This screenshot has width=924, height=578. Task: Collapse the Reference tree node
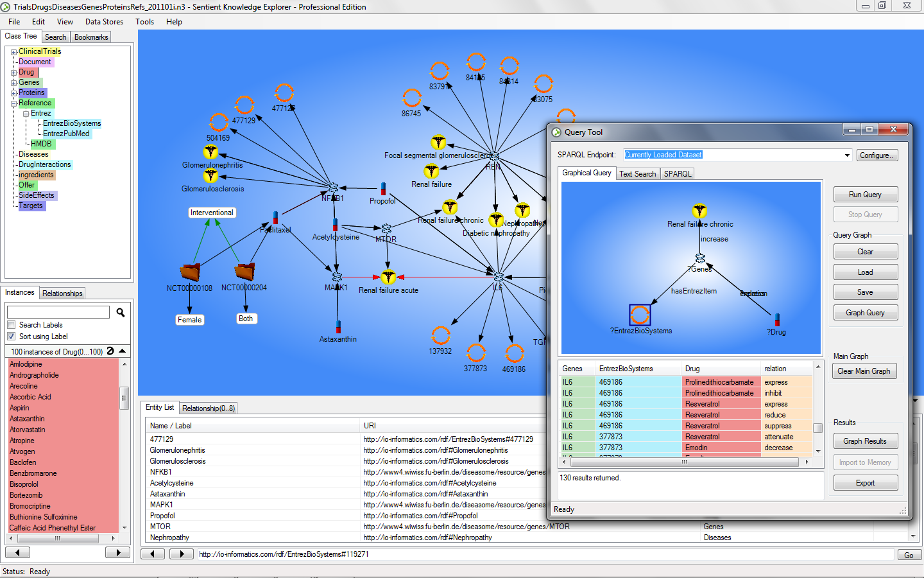click(x=13, y=103)
